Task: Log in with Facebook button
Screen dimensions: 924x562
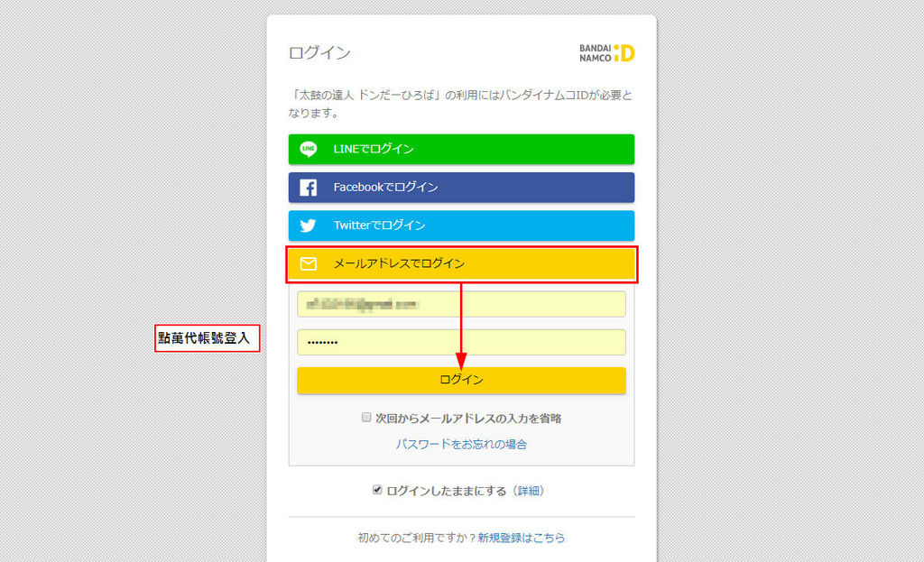Action: click(x=461, y=188)
